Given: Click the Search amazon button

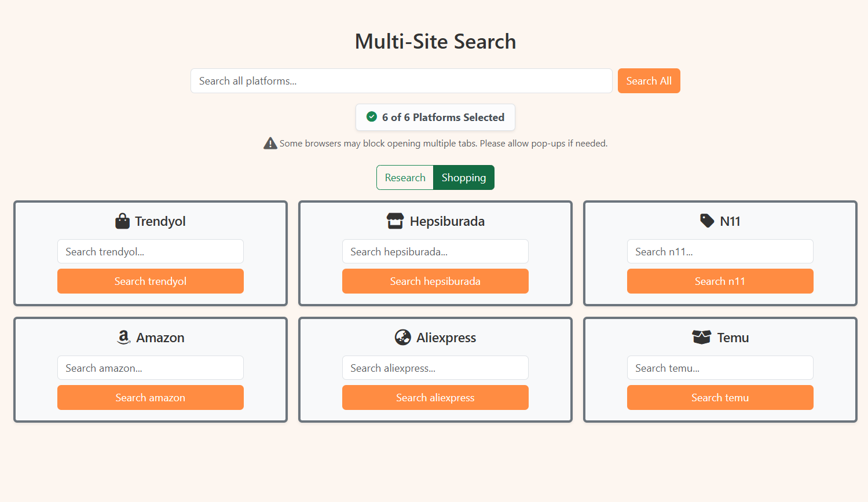Looking at the screenshot, I should tap(151, 398).
